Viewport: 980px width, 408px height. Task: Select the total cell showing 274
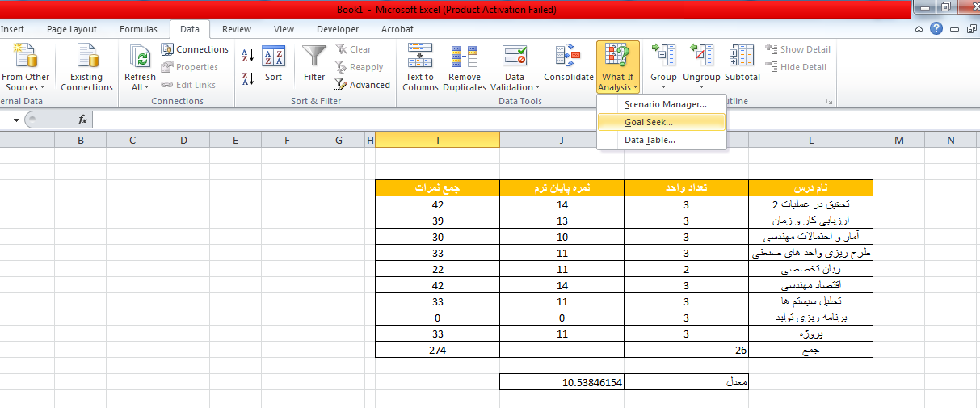[x=437, y=350]
